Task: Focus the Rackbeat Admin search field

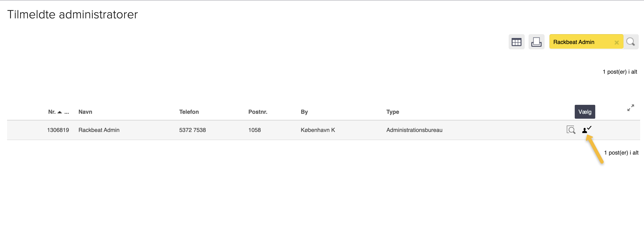Action: (x=581, y=42)
